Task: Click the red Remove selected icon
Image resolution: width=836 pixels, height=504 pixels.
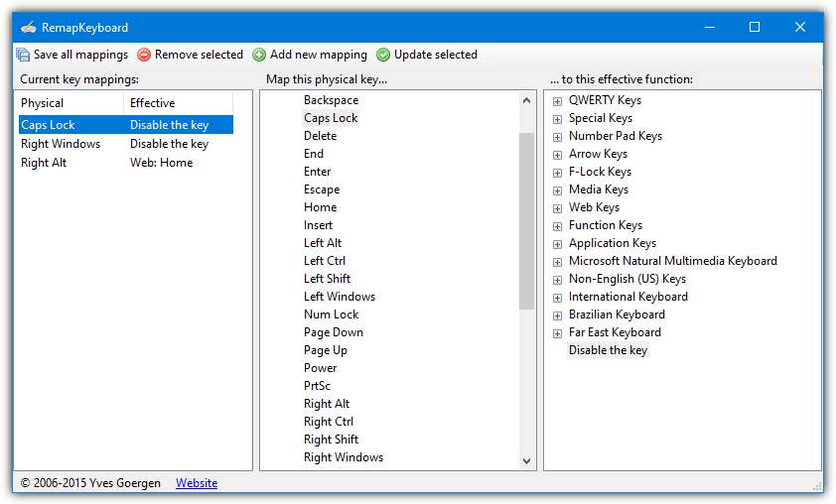Action: (144, 55)
